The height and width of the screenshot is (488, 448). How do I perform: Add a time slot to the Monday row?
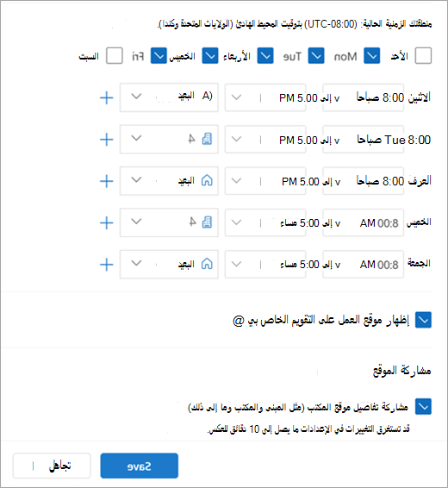click(106, 97)
